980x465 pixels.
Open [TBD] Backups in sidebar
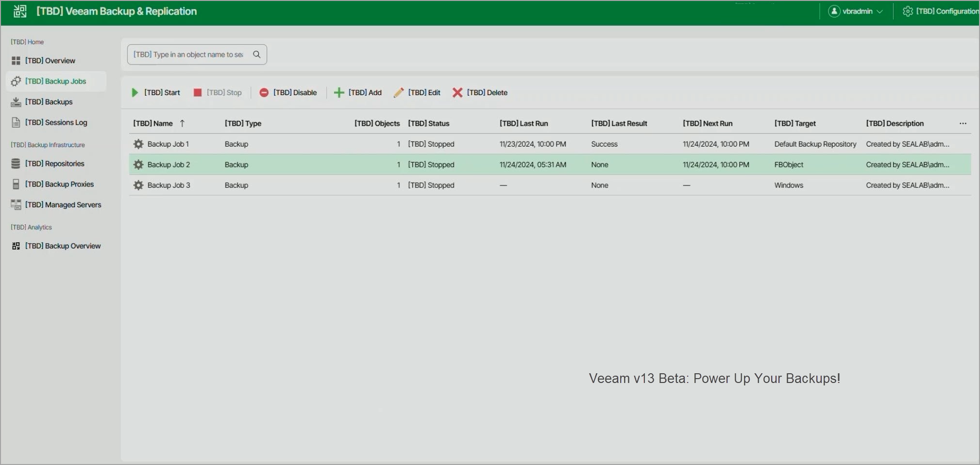[x=49, y=102]
